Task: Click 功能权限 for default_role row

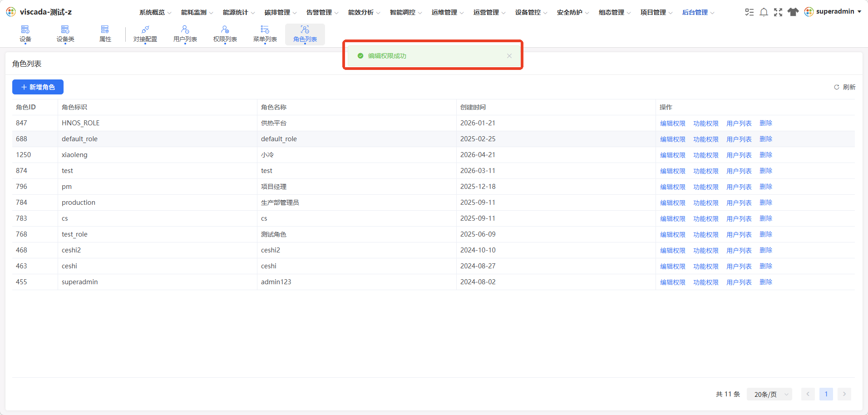Action: [706, 139]
